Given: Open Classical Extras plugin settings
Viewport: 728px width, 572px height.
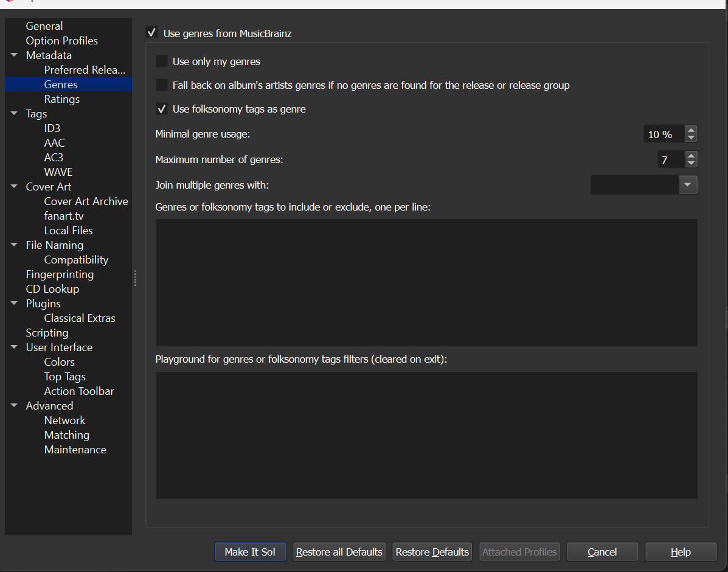Looking at the screenshot, I should [79, 318].
